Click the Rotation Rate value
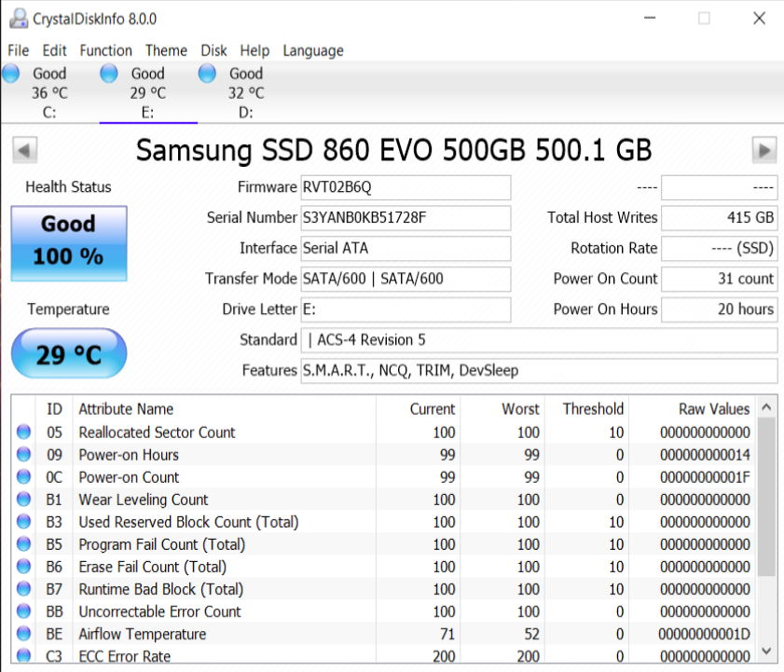This screenshot has width=784, height=672. coord(720,249)
